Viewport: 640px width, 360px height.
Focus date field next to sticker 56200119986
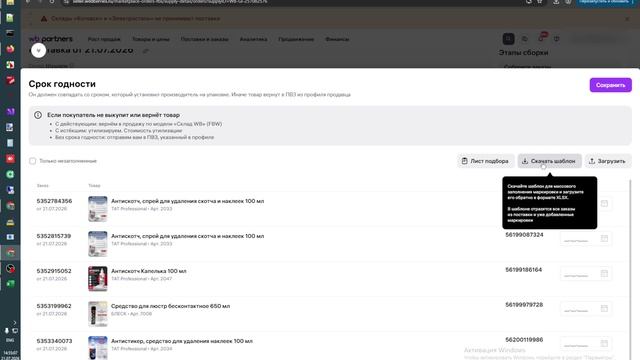tap(585, 344)
